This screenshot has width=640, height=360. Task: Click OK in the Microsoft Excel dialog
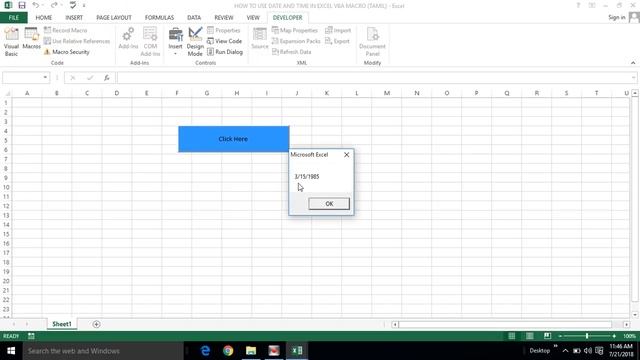(x=329, y=204)
